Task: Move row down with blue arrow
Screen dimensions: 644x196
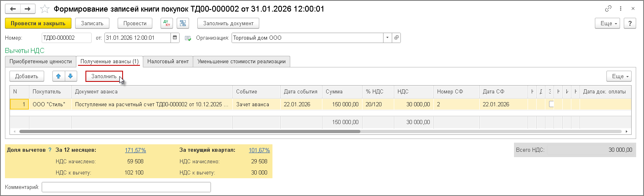Action: click(x=70, y=76)
